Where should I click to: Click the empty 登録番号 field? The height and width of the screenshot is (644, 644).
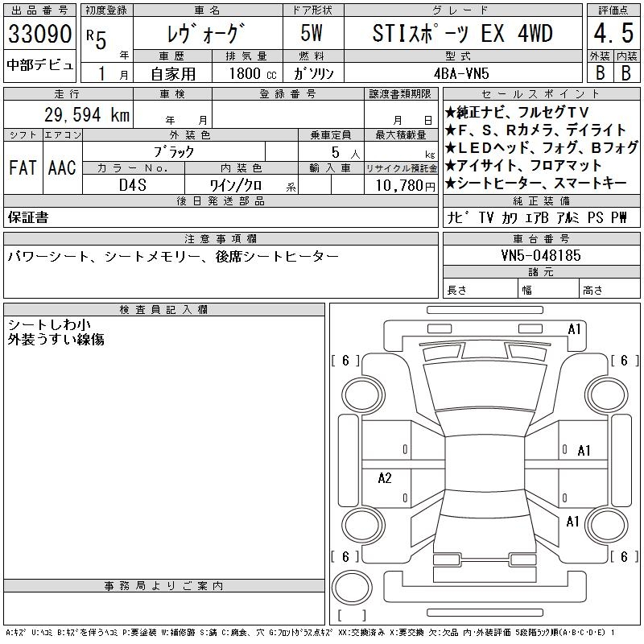click(x=288, y=114)
